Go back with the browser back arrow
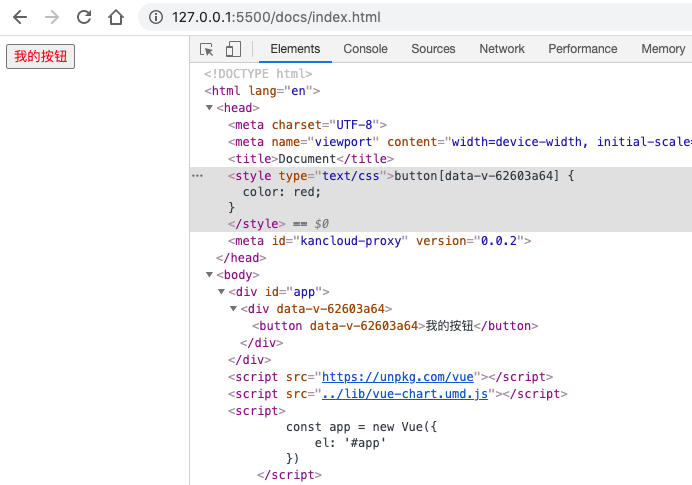The image size is (692, 485). click(x=20, y=17)
